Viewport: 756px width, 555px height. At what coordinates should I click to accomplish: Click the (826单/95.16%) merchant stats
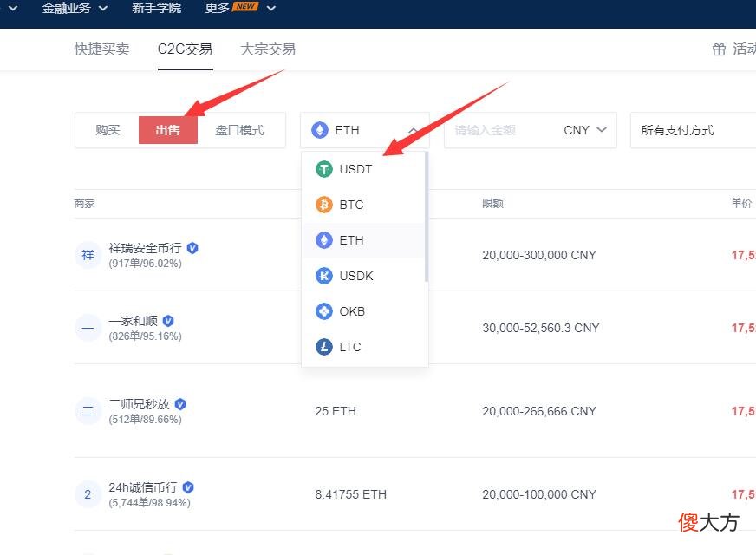point(145,336)
